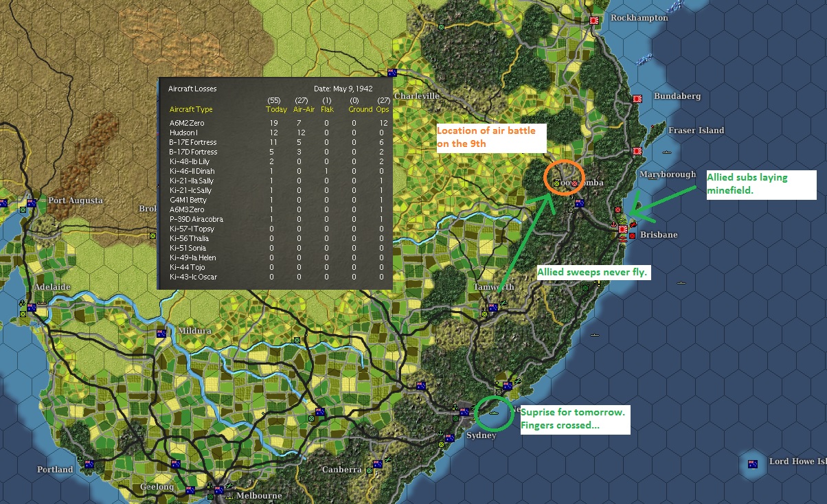Select the green unit marker at Tamworth
Screen dimensions: 827x504
tap(484, 314)
